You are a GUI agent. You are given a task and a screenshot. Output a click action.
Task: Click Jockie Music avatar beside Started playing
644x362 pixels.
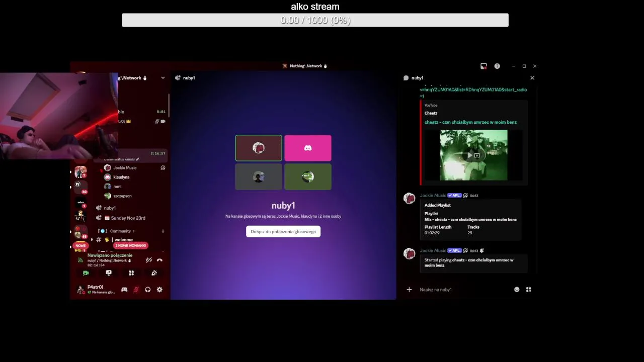tap(410, 253)
